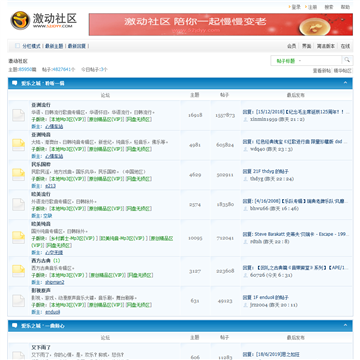Collapse the category section containing 又下雨了
The width and height of the screenshot is (360, 360).
(x=345, y=326)
